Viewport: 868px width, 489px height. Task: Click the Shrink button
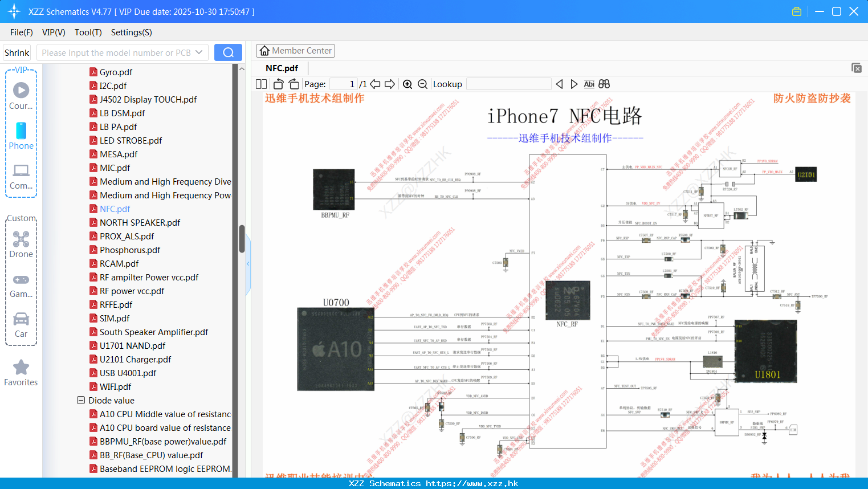click(17, 52)
